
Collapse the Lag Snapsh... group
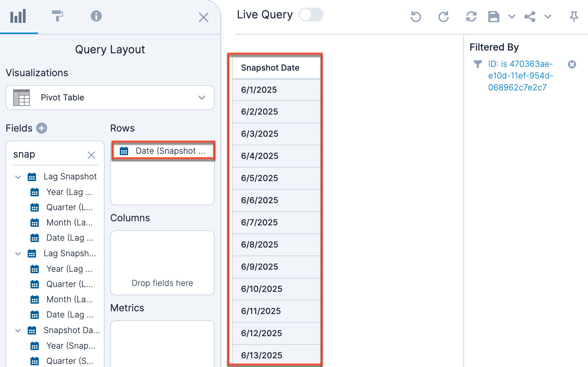(18, 254)
